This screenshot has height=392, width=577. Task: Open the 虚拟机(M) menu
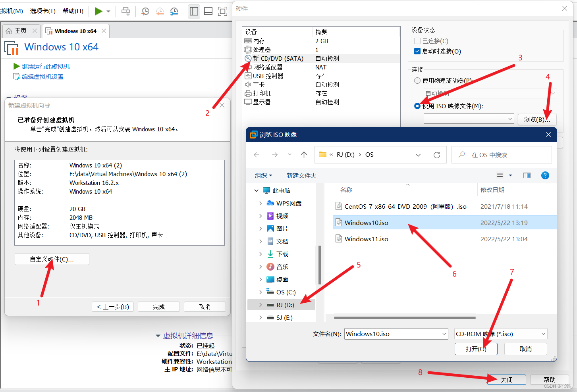(11, 11)
